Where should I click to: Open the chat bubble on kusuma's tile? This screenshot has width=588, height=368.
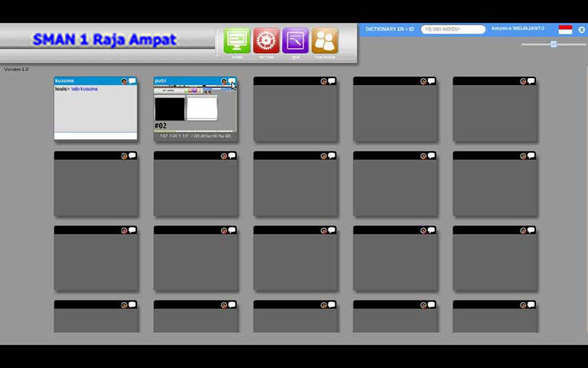pyautogui.click(x=132, y=80)
